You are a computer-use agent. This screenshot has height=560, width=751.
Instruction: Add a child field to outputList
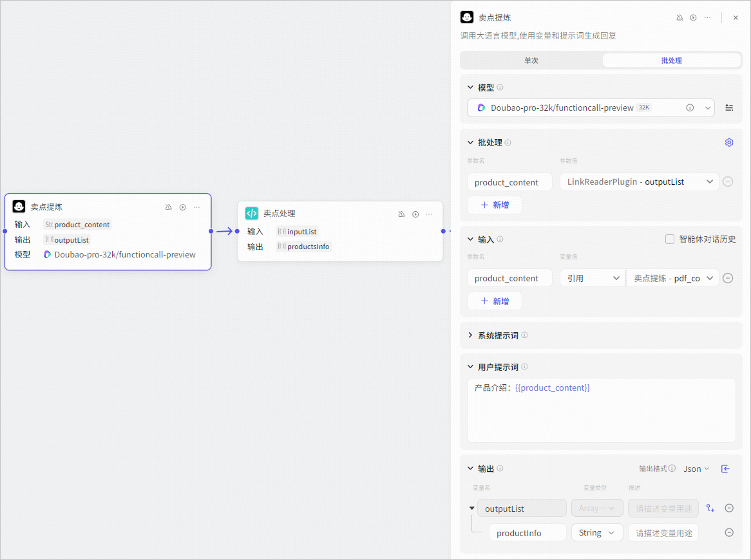710,509
